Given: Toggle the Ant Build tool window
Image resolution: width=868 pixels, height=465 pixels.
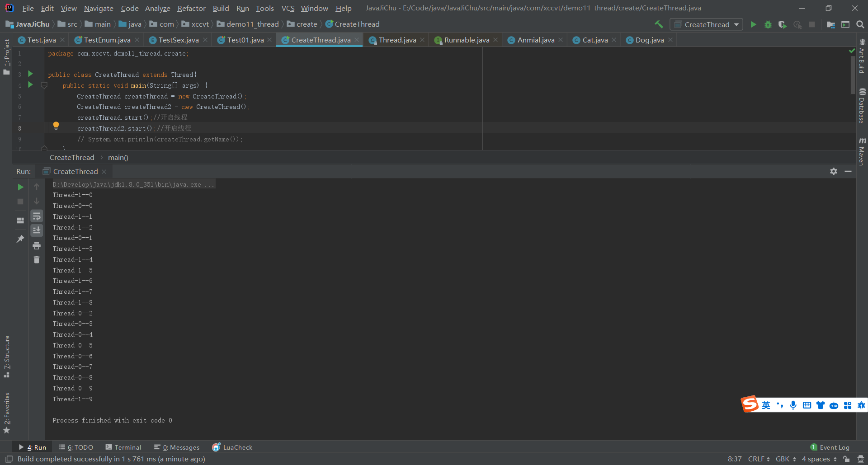Looking at the screenshot, I should 862,56.
